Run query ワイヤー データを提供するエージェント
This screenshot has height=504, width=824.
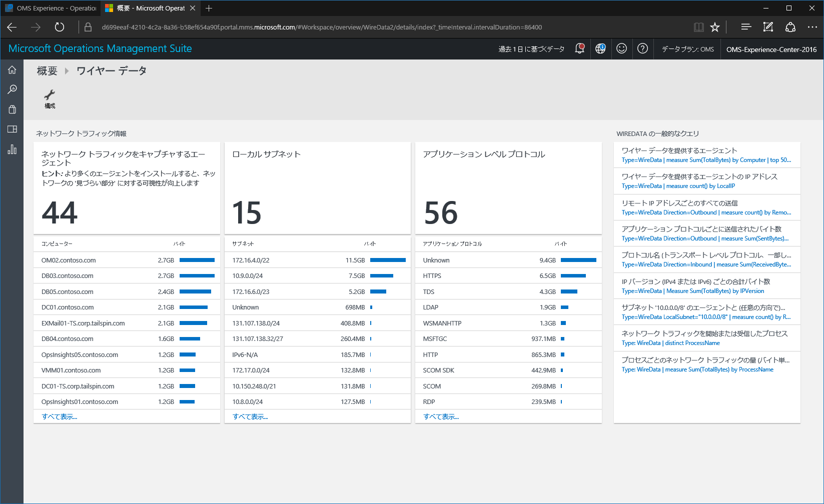[707, 155]
